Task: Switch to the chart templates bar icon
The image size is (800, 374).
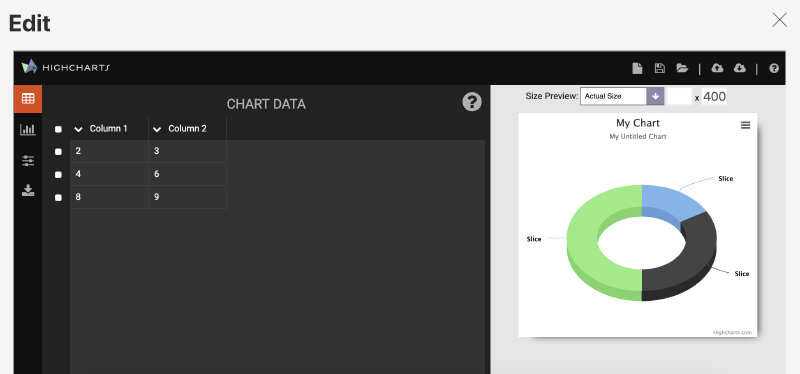Action: pos(28,130)
